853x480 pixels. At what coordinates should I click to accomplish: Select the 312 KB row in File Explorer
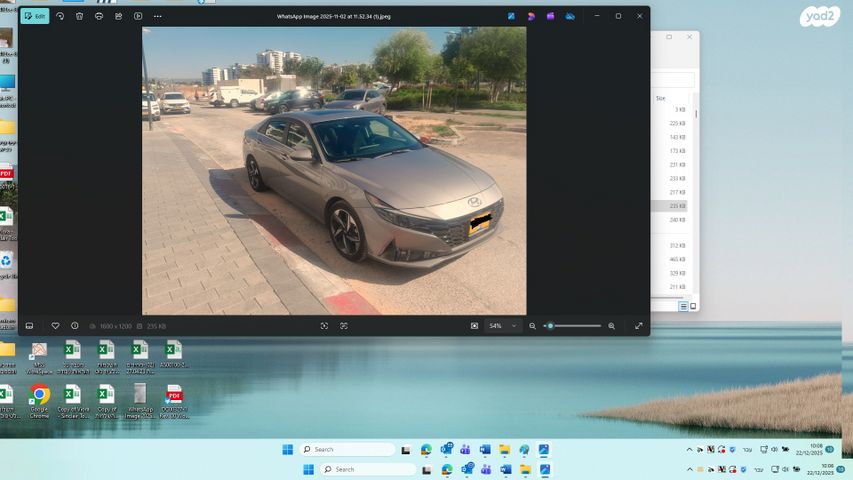[670, 245]
